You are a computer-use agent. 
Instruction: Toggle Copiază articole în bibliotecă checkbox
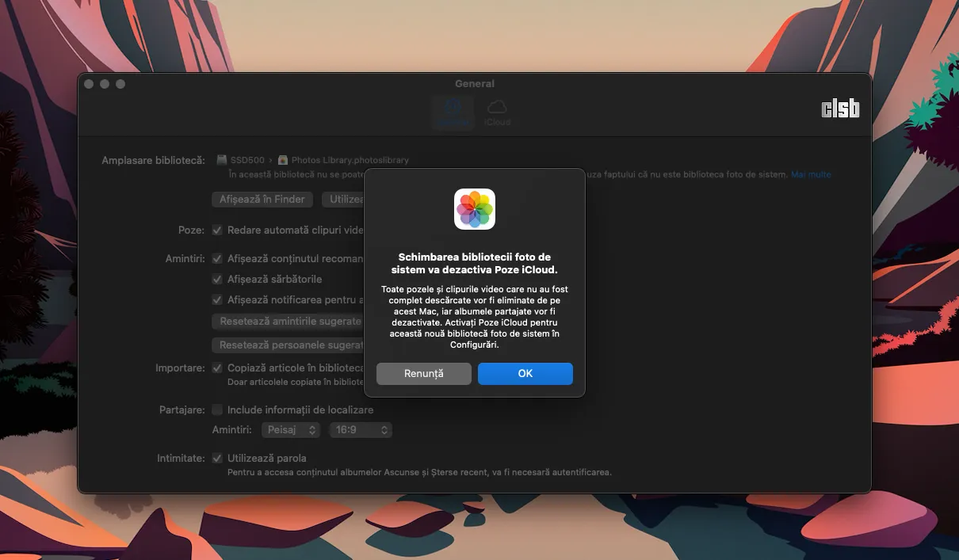coord(217,368)
